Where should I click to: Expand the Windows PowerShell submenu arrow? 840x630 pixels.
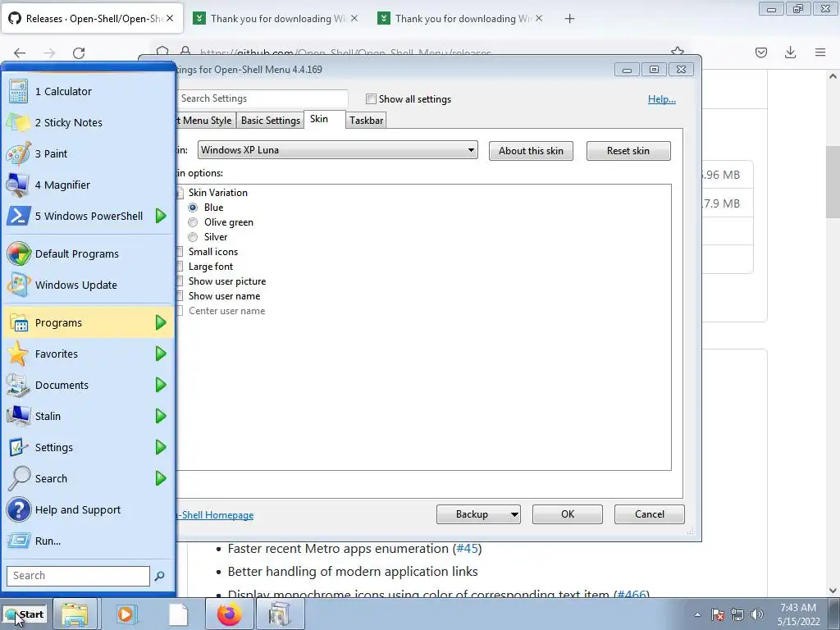pos(161,216)
